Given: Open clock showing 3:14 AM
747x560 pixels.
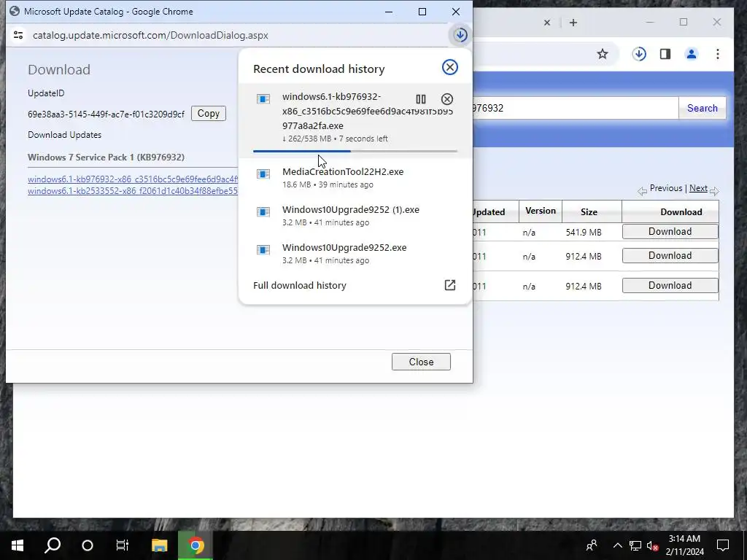Looking at the screenshot, I should [x=684, y=545].
